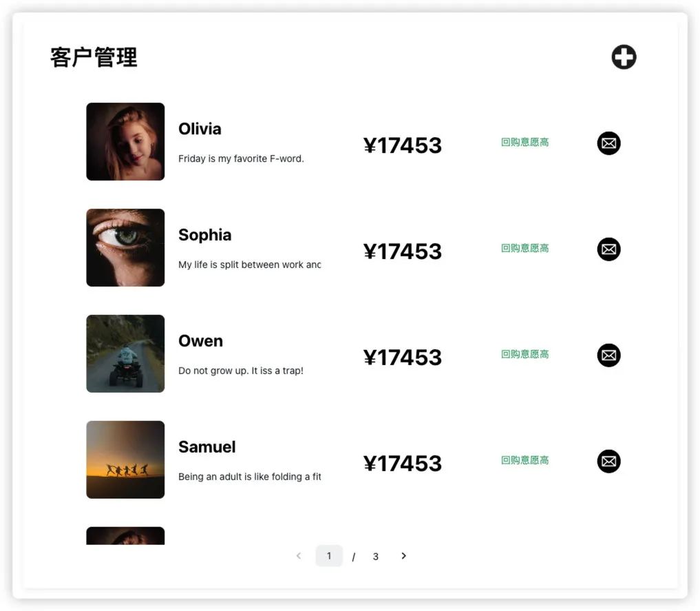Click the customer name Olivia

pyautogui.click(x=200, y=129)
